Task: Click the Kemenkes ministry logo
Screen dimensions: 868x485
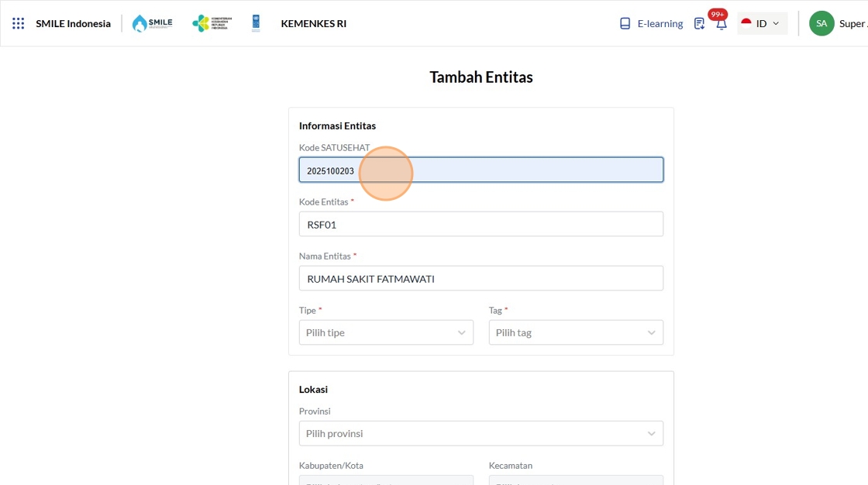Action: pyautogui.click(x=211, y=23)
